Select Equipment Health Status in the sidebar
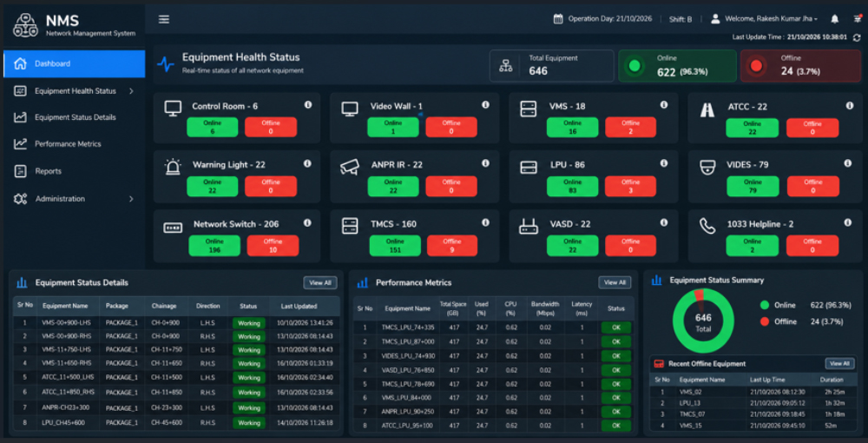Image resolution: width=868 pixels, height=443 pixels. point(74,91)
